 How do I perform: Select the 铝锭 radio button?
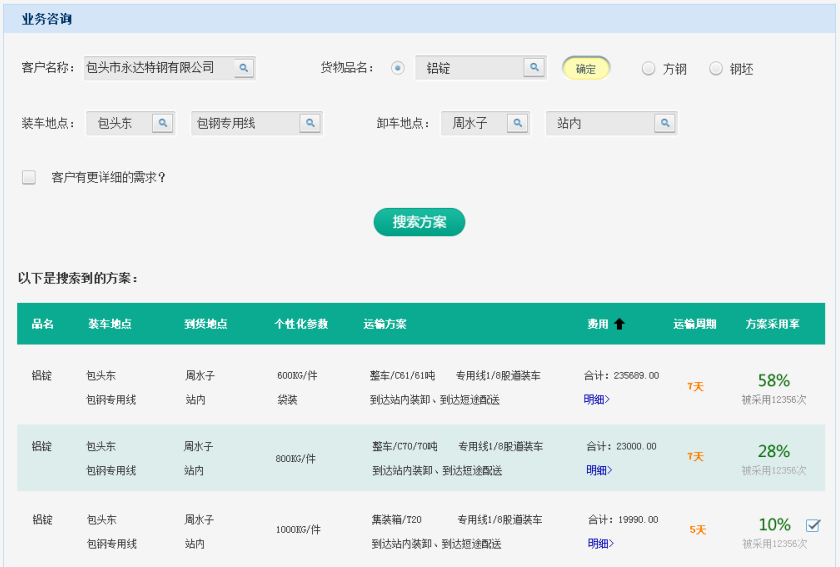[x=398, y=68]
